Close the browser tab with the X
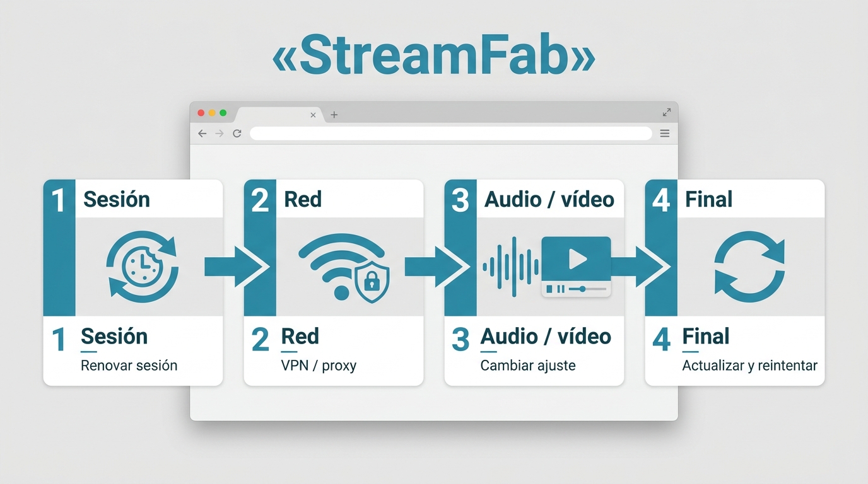 (x=314, y=115)
